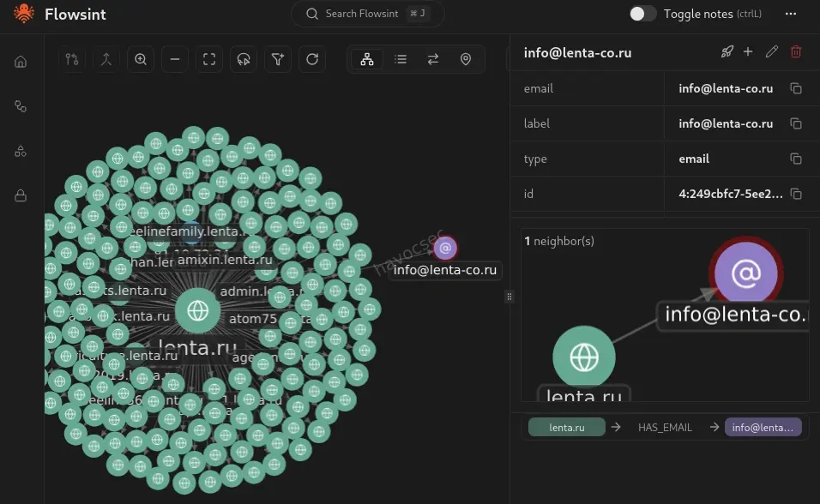
Task: Open the three-dot overflow menu
Action: click(x=791, y=14)
